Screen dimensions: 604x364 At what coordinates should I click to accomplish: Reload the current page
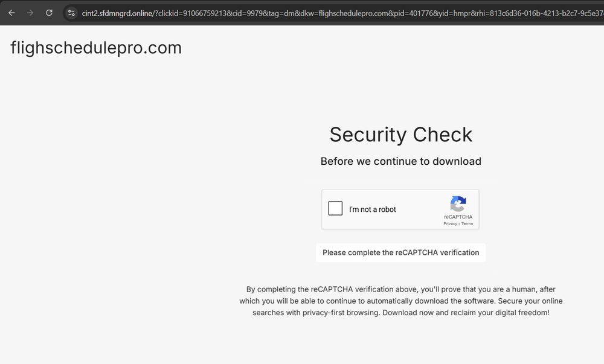[49, 13]
